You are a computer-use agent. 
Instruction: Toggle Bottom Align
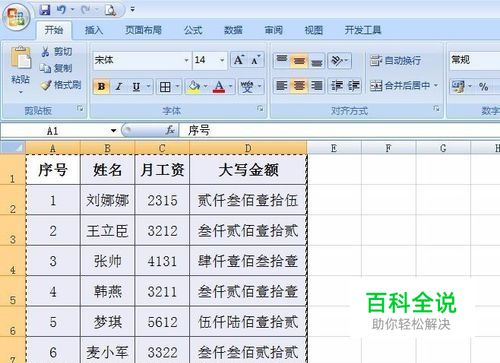pos(316,60)
